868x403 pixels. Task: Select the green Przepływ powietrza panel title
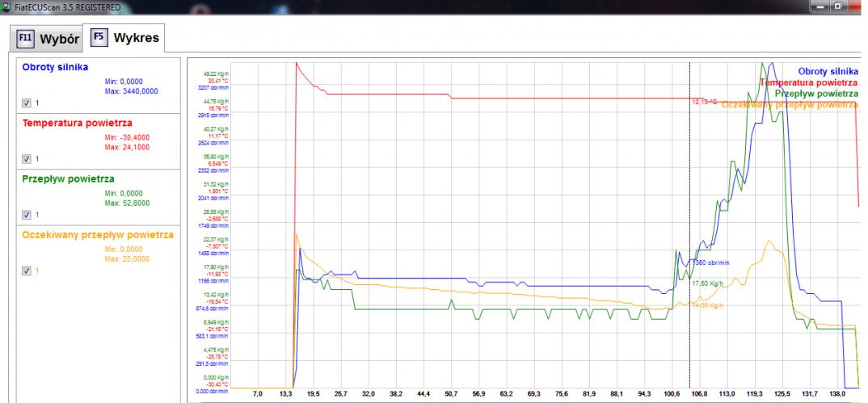pyautogui.click(x=68, y=178)
